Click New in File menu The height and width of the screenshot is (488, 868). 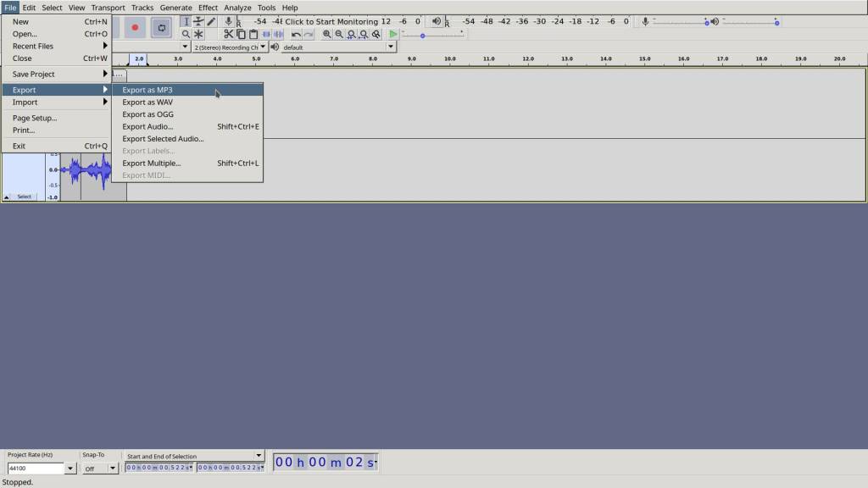tap(57, 21)
